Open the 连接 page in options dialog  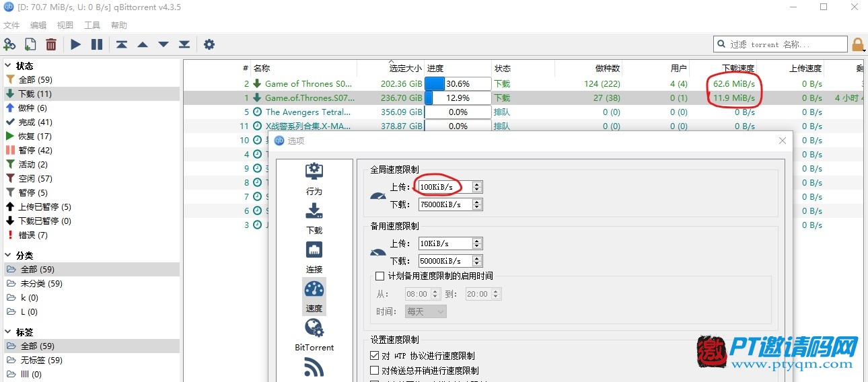tap(314, 257)
